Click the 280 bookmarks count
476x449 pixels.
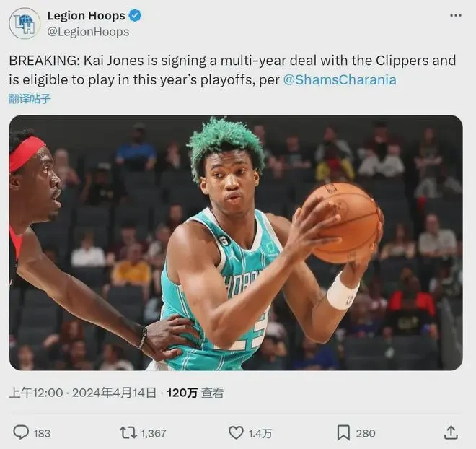pos(366,433)
